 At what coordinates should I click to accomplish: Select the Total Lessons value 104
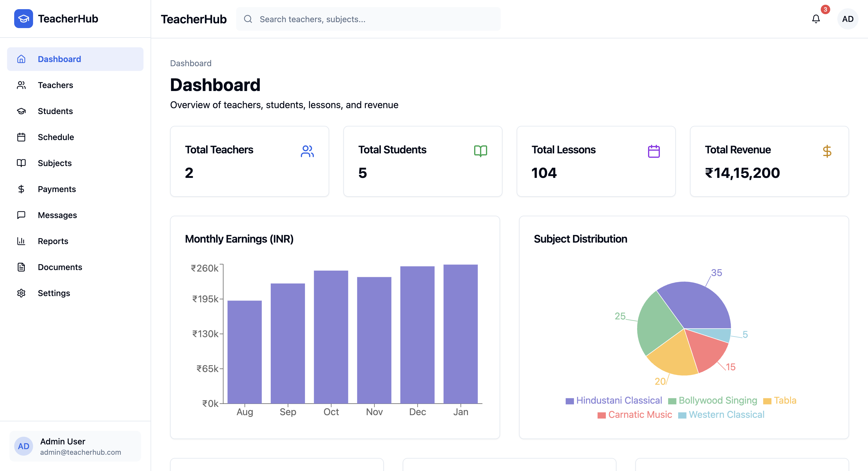(544, 173)
